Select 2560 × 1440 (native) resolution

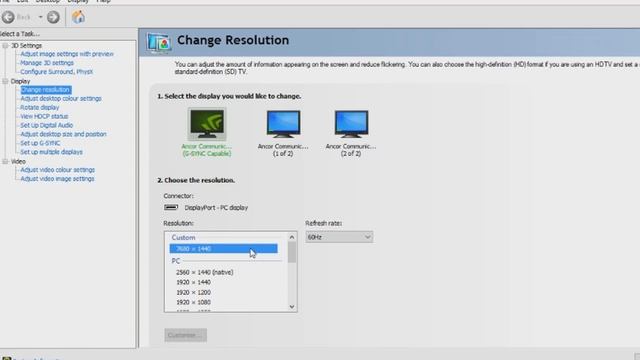204,272
